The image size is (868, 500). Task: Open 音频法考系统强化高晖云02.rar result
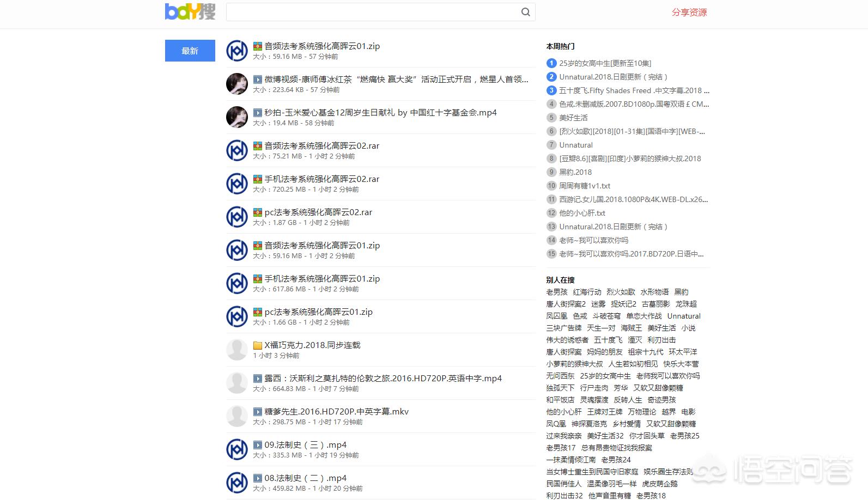pyautogui.click(x=322, y=146)
